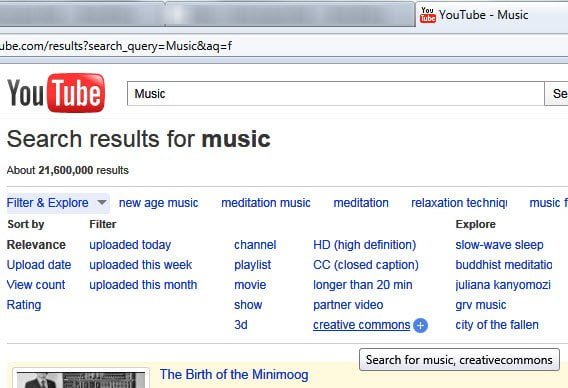This screenshot has height=388, width=568.
Task: Sort results by Upload date
Action: click(x=39, y=265)
